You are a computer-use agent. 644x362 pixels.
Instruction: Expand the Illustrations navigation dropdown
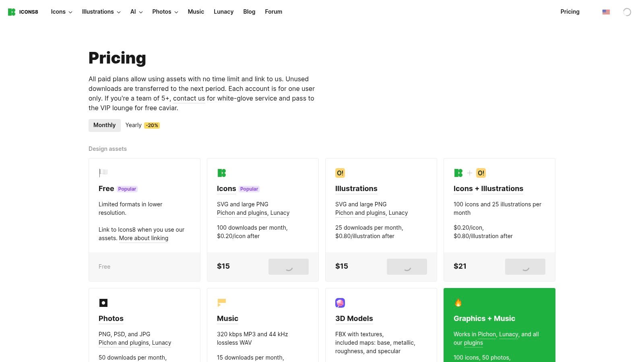[101, 12]
